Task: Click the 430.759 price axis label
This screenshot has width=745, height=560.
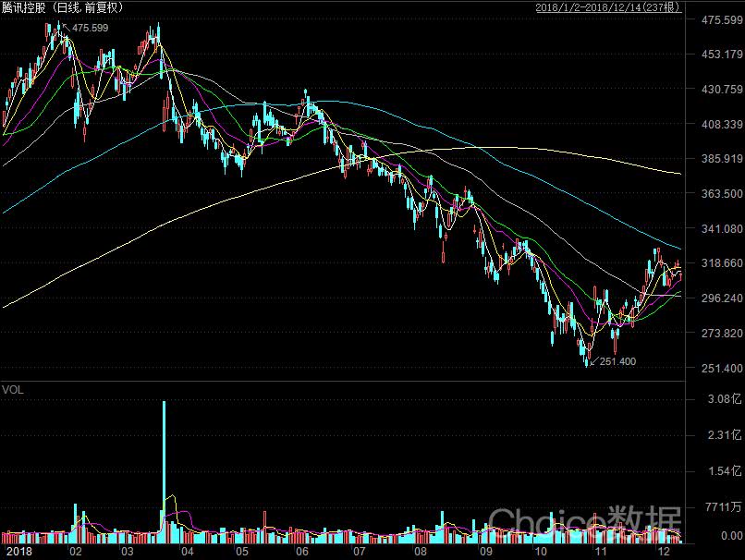Action: click(x=722, y=89)
